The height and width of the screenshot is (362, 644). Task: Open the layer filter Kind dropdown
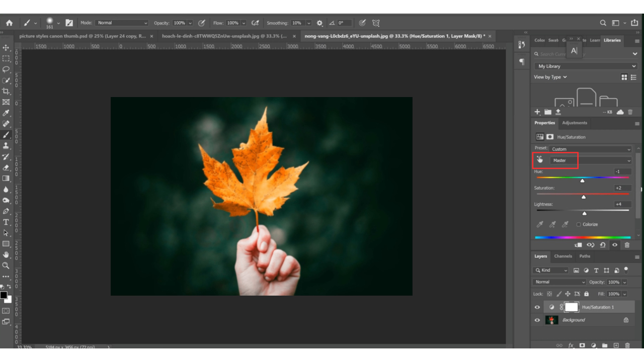551,270
